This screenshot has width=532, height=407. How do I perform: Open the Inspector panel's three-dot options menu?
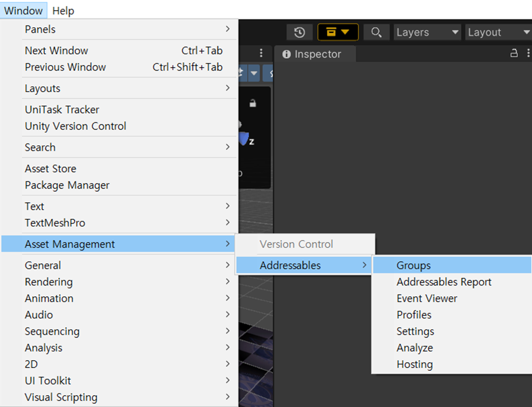pos(528,53)
